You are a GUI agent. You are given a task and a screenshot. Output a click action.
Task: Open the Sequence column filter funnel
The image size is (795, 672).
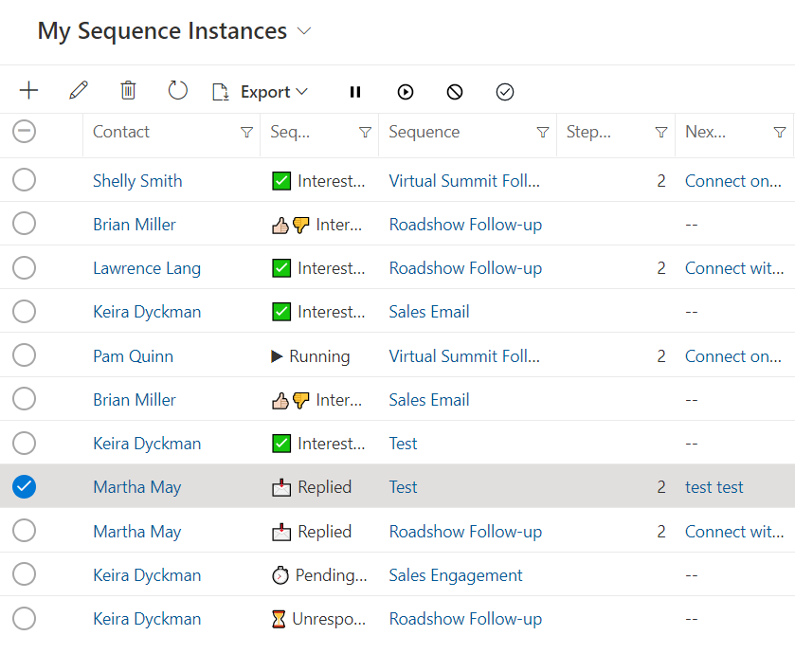[542, 132]
